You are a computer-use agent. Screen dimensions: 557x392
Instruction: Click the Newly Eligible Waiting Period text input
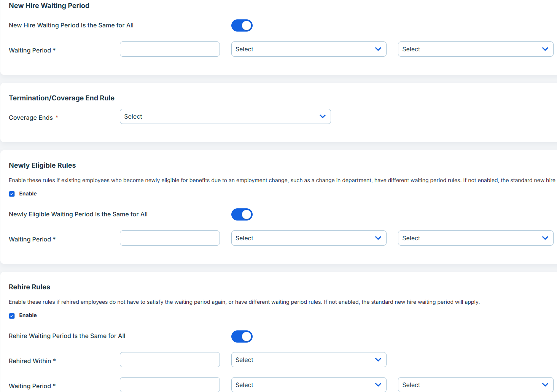click(x=170, y=238)
